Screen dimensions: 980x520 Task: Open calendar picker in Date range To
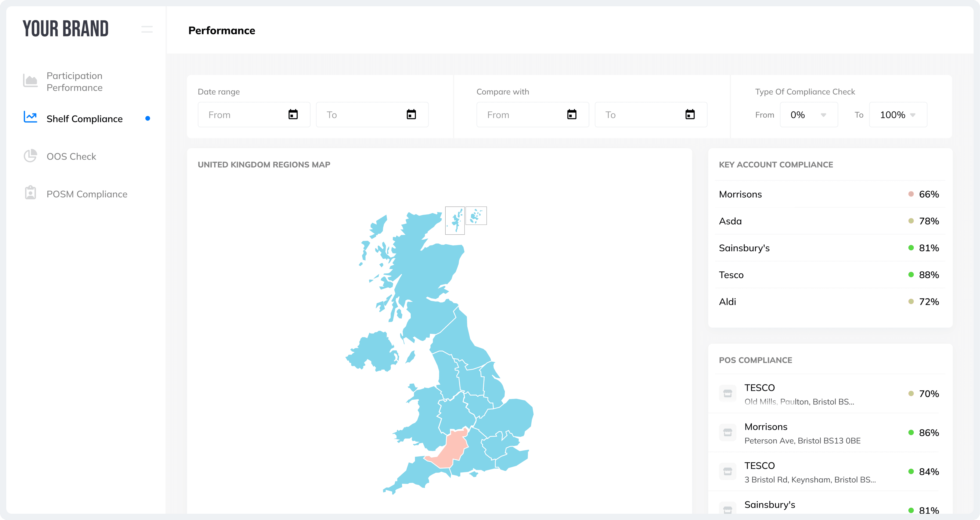pos(411,114)
